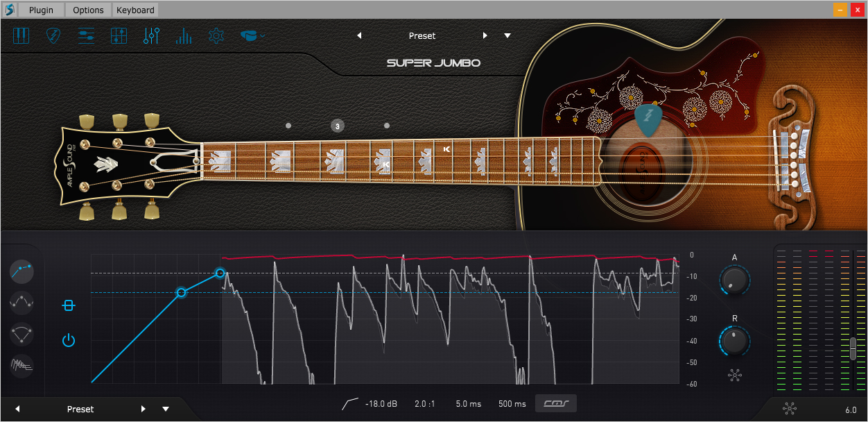The height and width of the screenshot is (422, 868).
Task: Open the Options menu
Action: [x=88, y=10]
